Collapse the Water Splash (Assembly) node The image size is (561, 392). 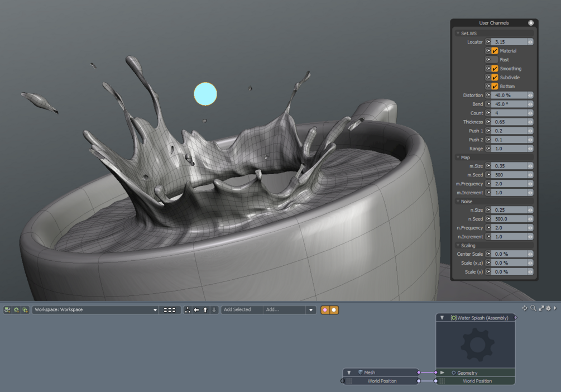(443, 317)
